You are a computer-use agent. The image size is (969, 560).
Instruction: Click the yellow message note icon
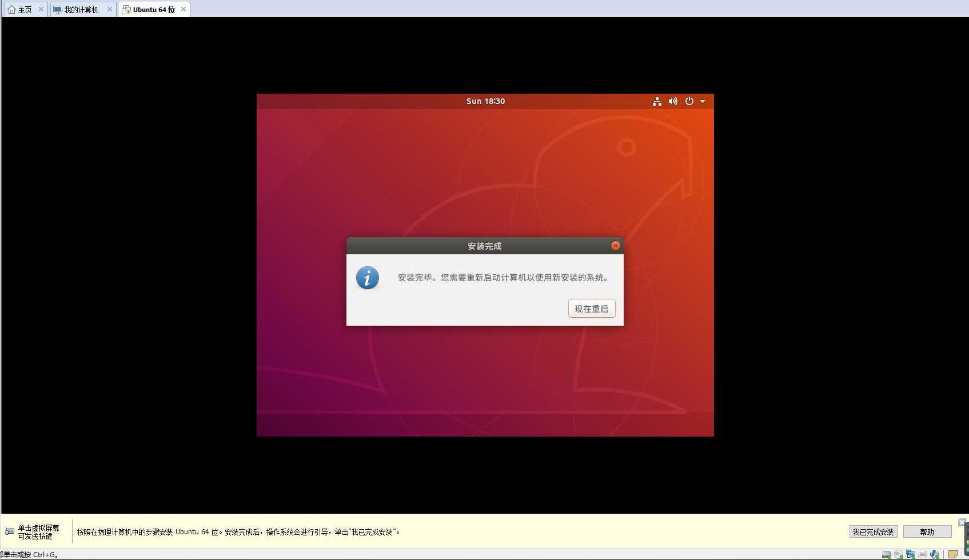[953, 554]
